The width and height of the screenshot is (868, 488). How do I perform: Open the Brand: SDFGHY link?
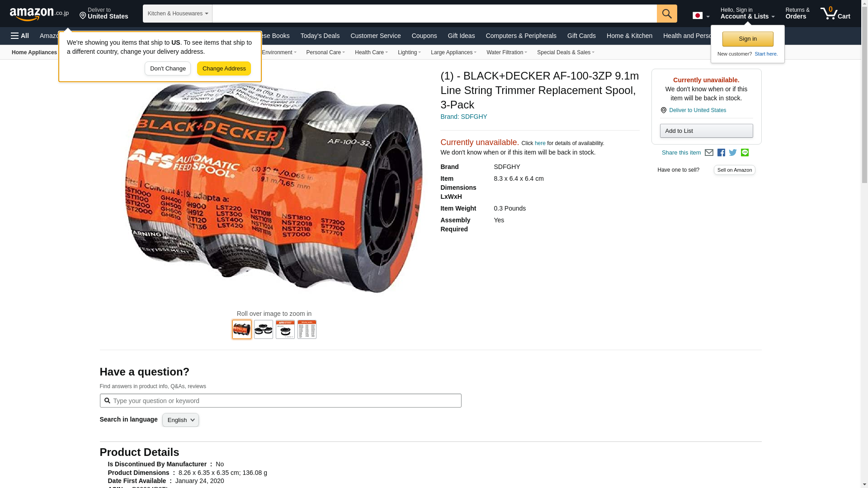tap(463, 117)
